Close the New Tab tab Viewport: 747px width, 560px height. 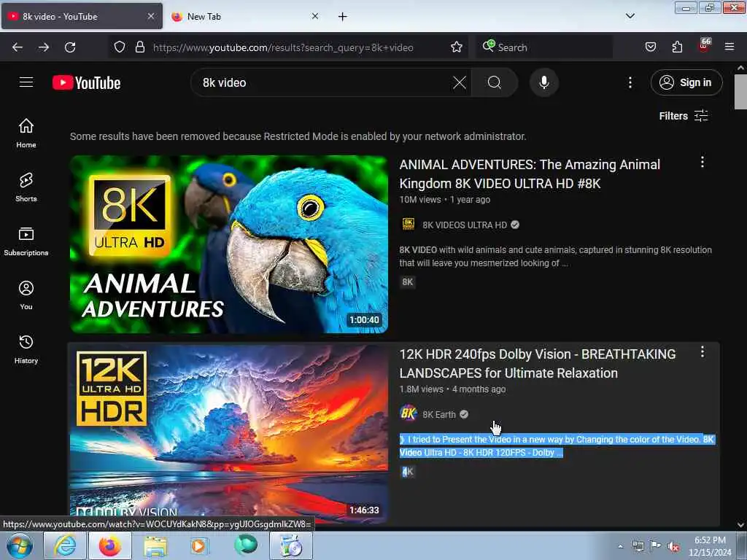[314, 16]
